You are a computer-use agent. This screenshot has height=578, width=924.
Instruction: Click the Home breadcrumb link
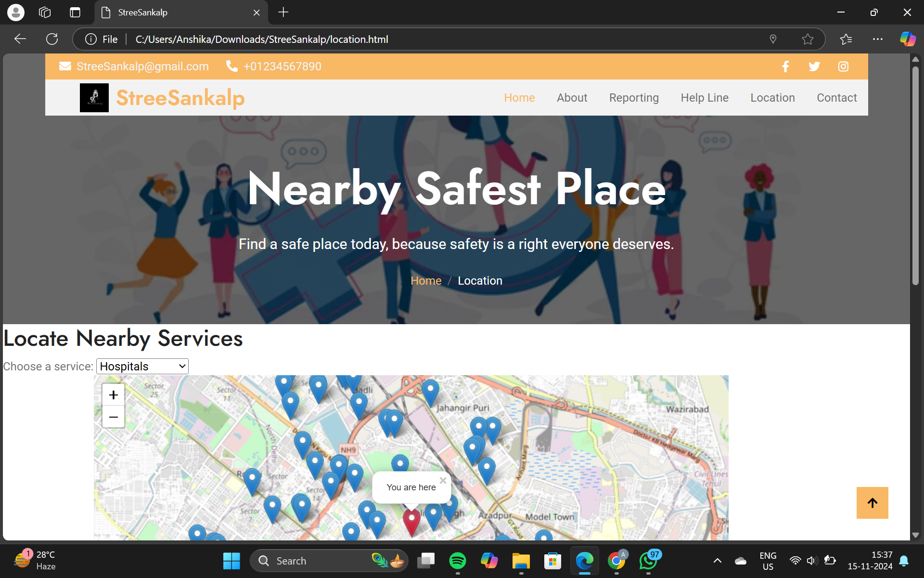point(426,281)
